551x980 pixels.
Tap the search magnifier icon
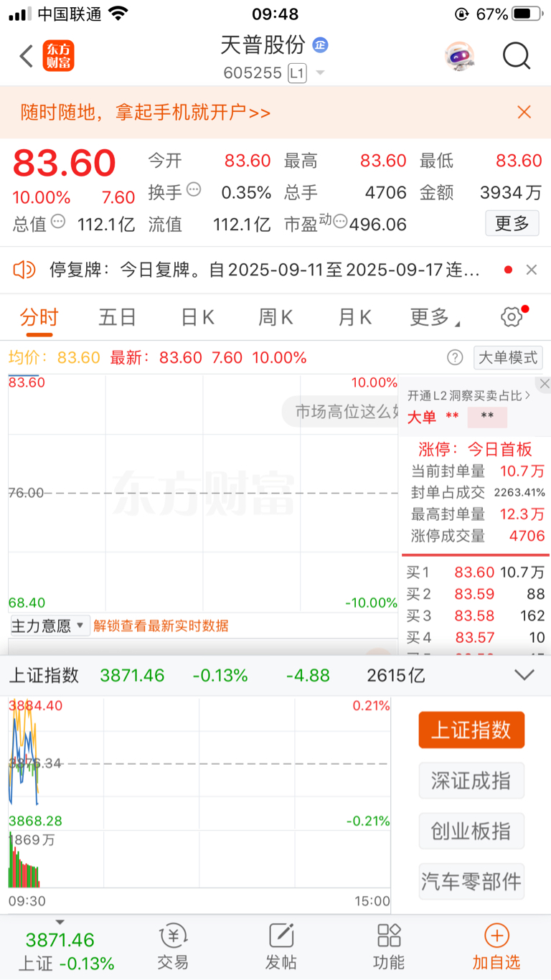516,56
